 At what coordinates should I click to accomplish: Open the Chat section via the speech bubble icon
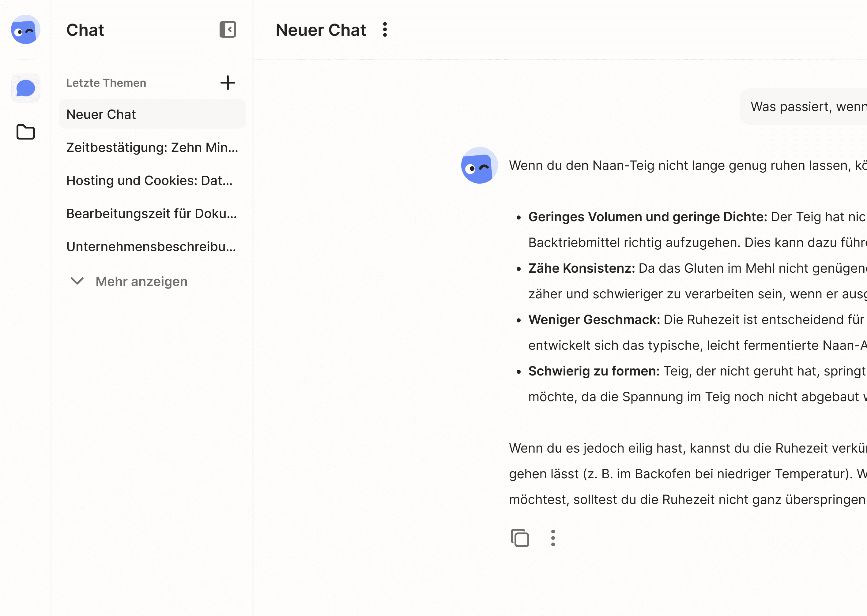(x=25, y=88)
